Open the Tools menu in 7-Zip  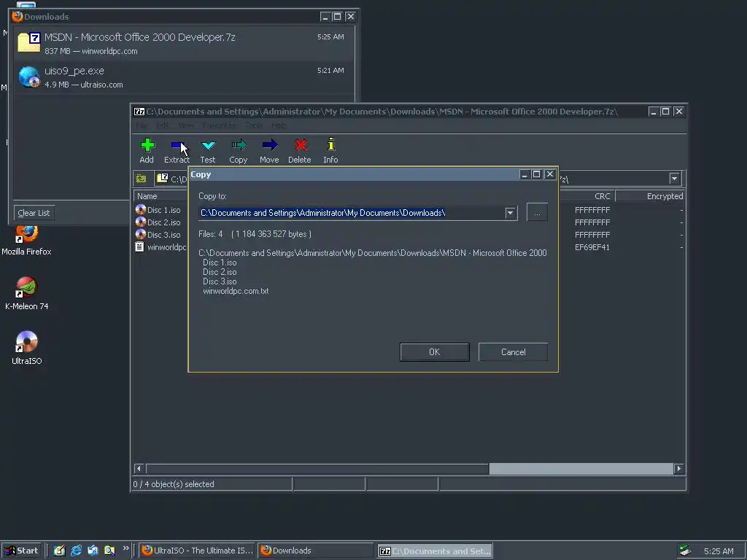pos(254,125)
